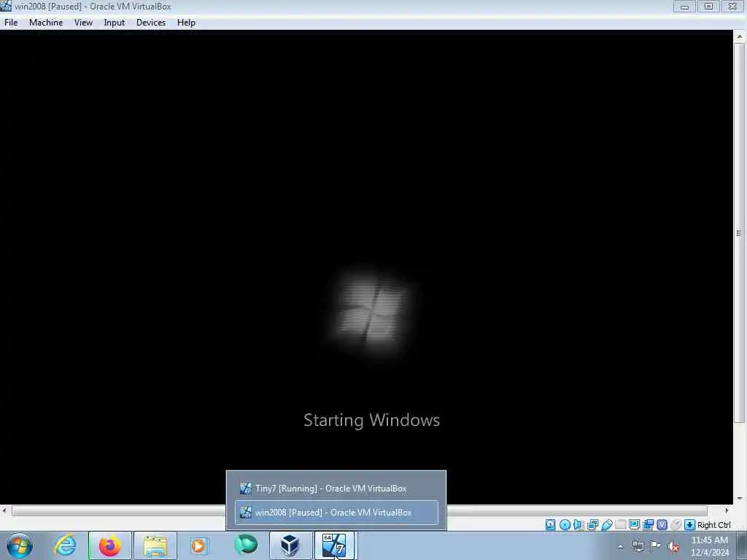Click the VirtualBox window title bar icon
The height and width of the screenshot is (560, 747).
coord(6,6)
